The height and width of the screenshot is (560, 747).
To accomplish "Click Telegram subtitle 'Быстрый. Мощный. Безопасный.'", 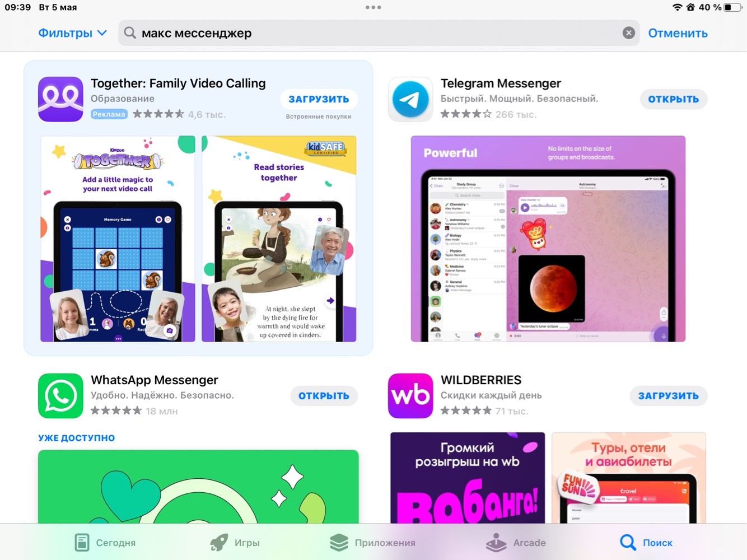I will [x=520, y=99].
